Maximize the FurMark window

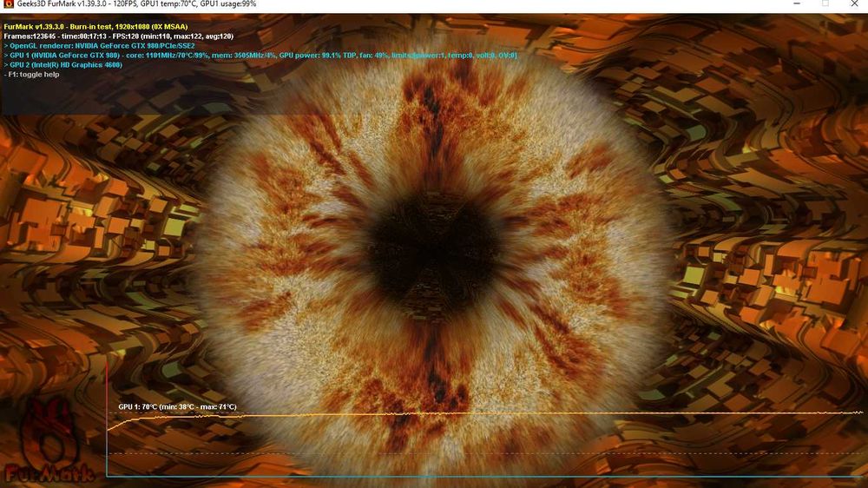825,3
